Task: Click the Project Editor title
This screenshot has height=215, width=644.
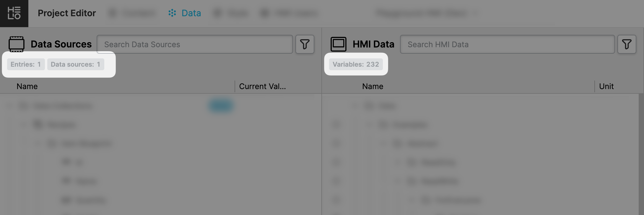Action: [x=67, y=13]
